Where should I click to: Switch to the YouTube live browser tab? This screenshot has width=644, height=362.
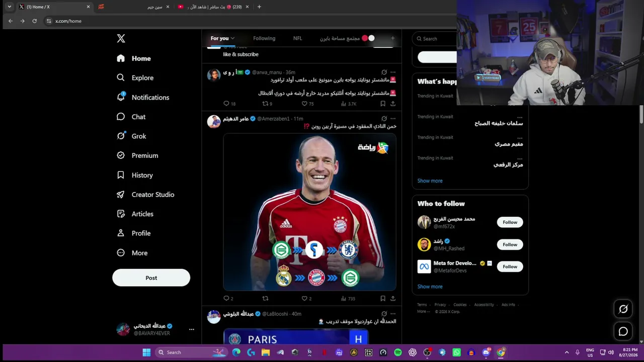(214, 7)
